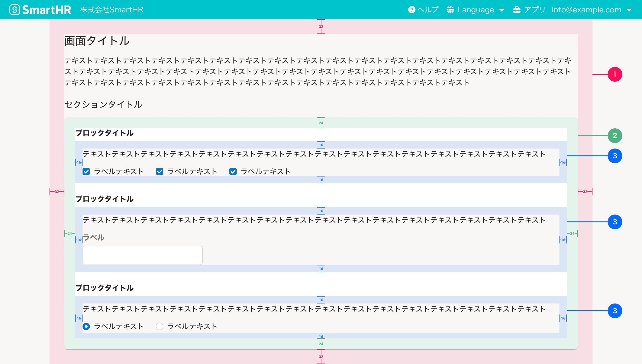
Task: Click green annotation marker number 2
Action: [614, 136]
